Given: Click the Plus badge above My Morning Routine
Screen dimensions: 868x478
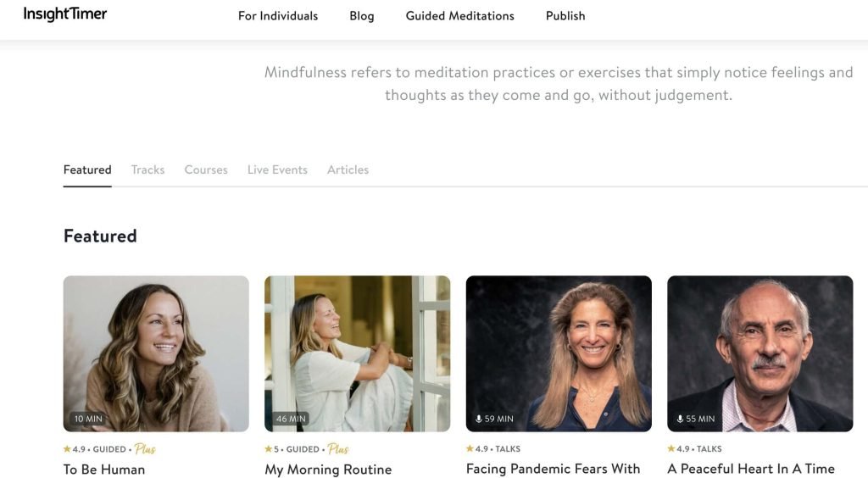Looking at the screenshot, I should [x=338, y=449].
